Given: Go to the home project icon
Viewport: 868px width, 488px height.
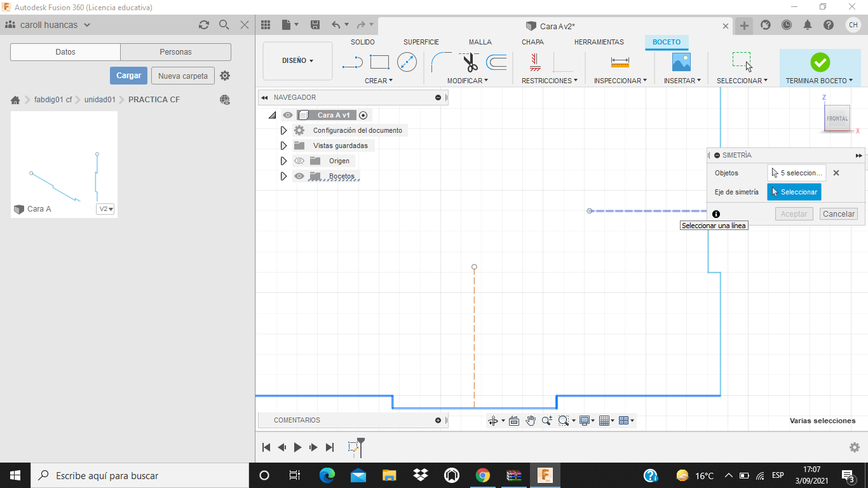Looking at the screenshot, I should pyautogui.click(x=15, y=100).
